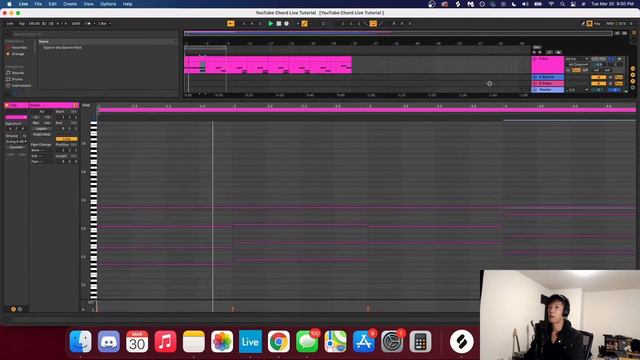Open the View menu

click(88, 4)
